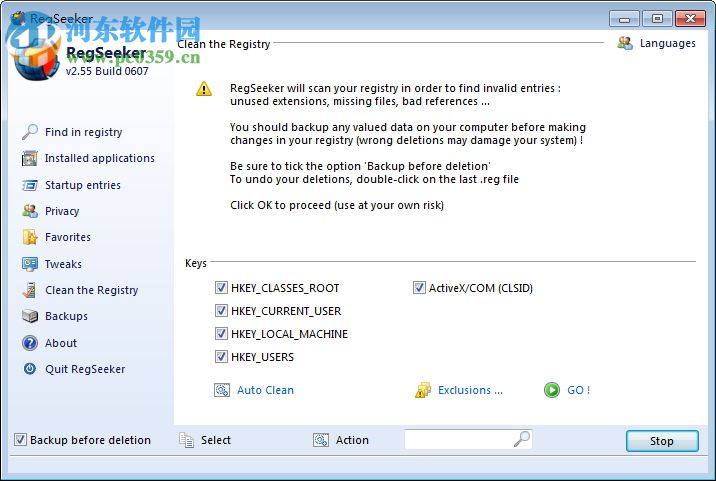The image size is (716, 481).
Task: Click the Quit RegSeeker power icon
Action: click(30, 369)
